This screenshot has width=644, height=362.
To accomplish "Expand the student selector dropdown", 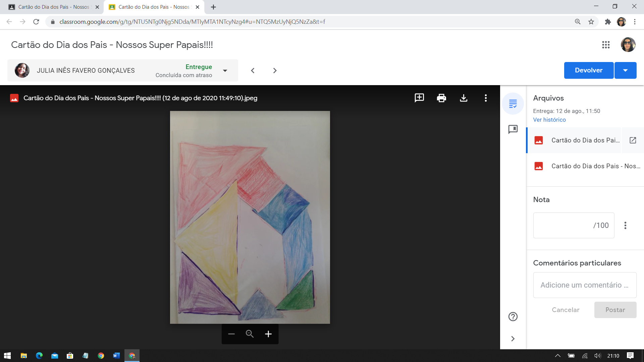I will pyautogui.click(x=225, y=70).
